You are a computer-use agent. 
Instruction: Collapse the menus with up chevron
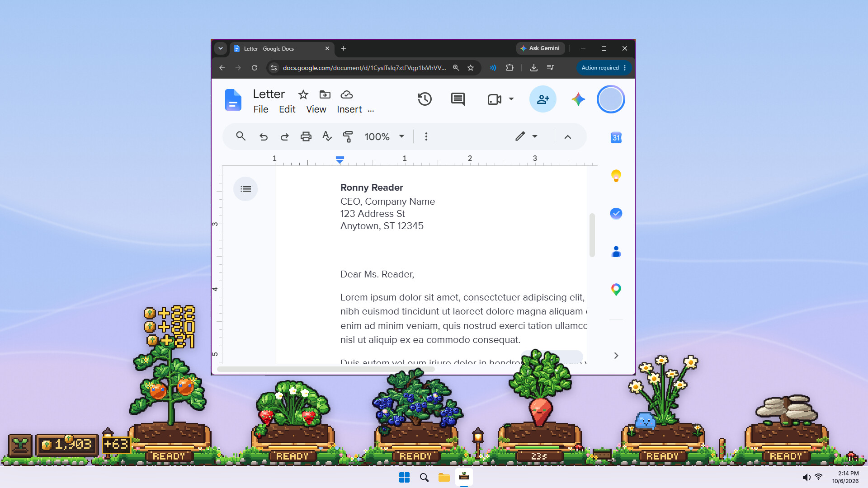click(567, 136)
